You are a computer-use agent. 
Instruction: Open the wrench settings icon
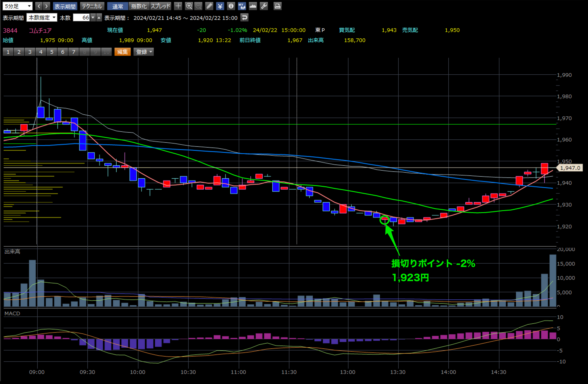point(264,6)
